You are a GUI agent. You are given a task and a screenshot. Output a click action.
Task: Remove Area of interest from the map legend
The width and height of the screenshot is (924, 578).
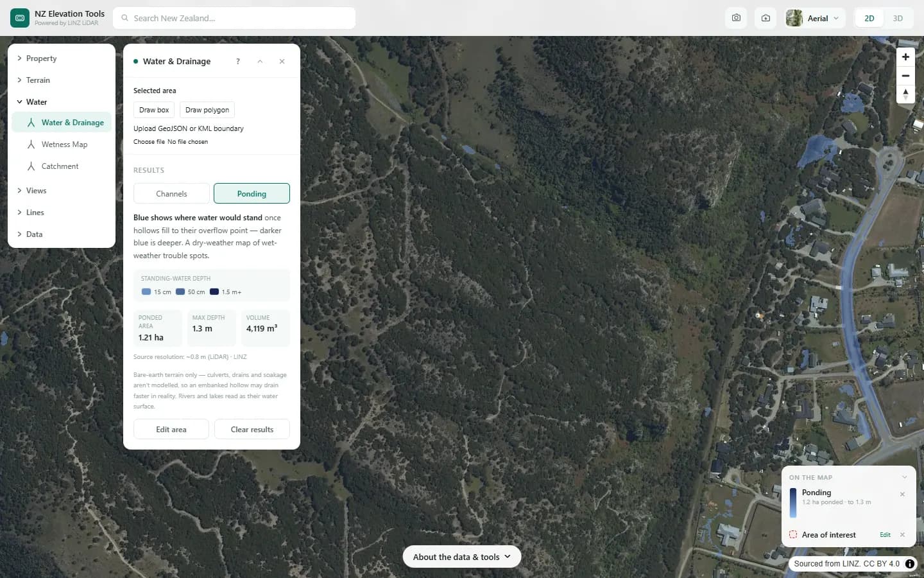pos(902,535)
